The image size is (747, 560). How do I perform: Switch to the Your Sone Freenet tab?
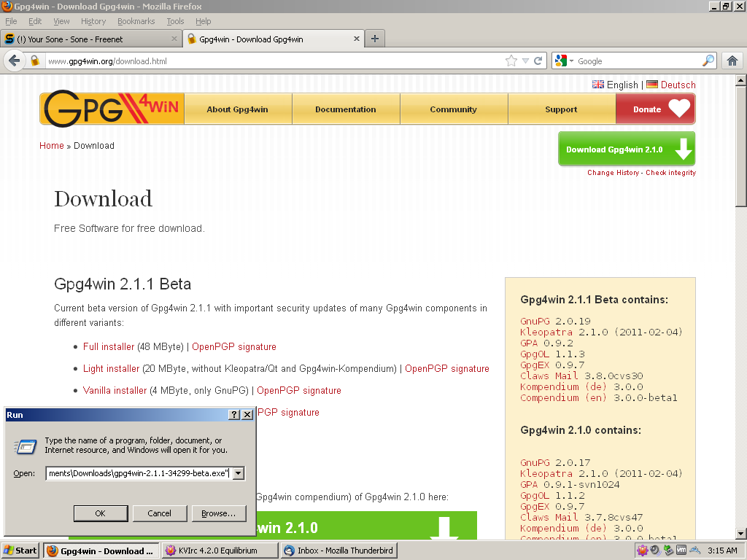90,39
